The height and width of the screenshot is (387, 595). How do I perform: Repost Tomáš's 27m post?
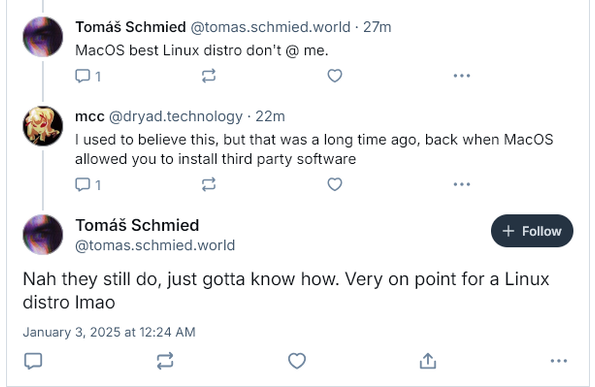coord(209,76)
